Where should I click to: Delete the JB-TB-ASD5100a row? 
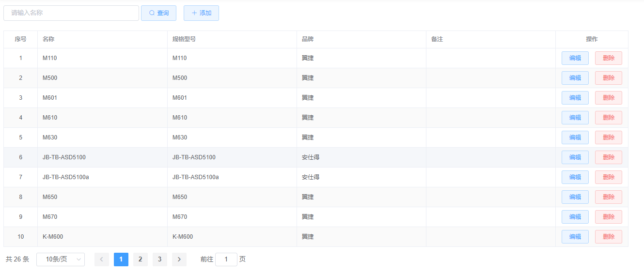click(x=608, y=177)
